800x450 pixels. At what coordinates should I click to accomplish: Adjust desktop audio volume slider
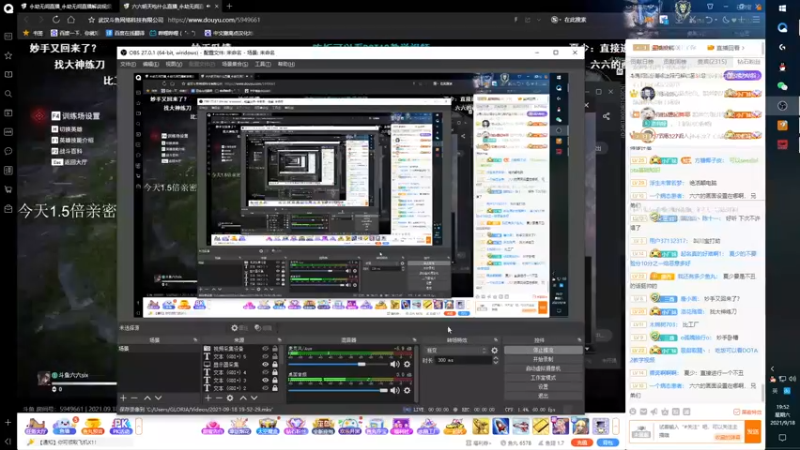tap(337, 390)
